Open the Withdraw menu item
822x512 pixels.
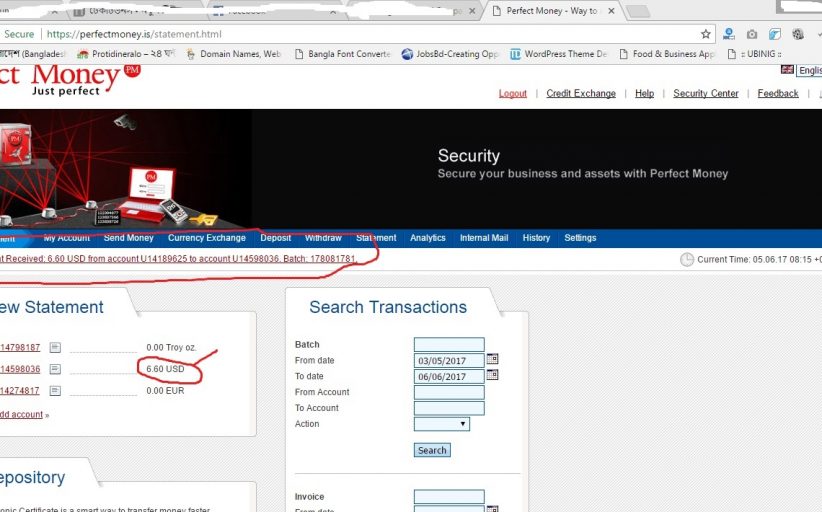[323, 238]
